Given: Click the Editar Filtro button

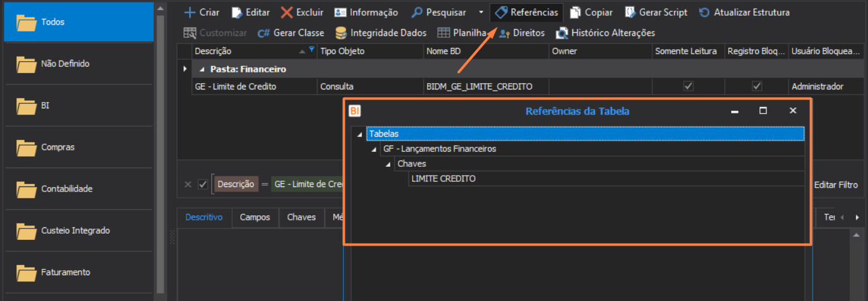Looking at the screenshot, I should point(836,185).
